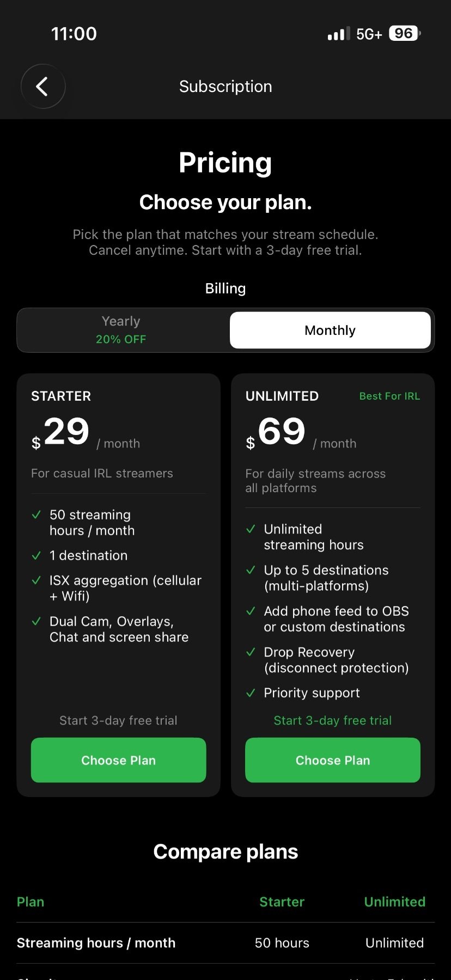Click the checkmark beside Drop Recovery
This screenshot has width=451, height=980.
click(251, 652)
